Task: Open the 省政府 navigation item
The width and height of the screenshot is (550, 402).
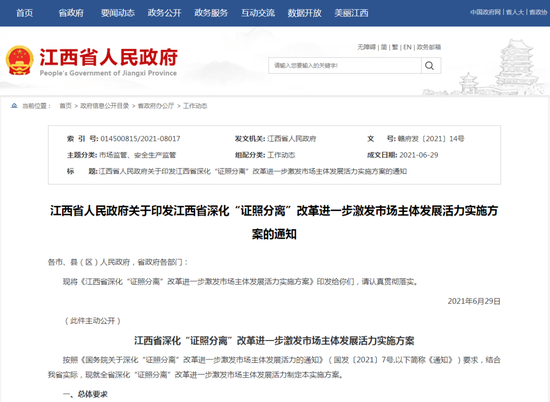Action: [71, 13]
